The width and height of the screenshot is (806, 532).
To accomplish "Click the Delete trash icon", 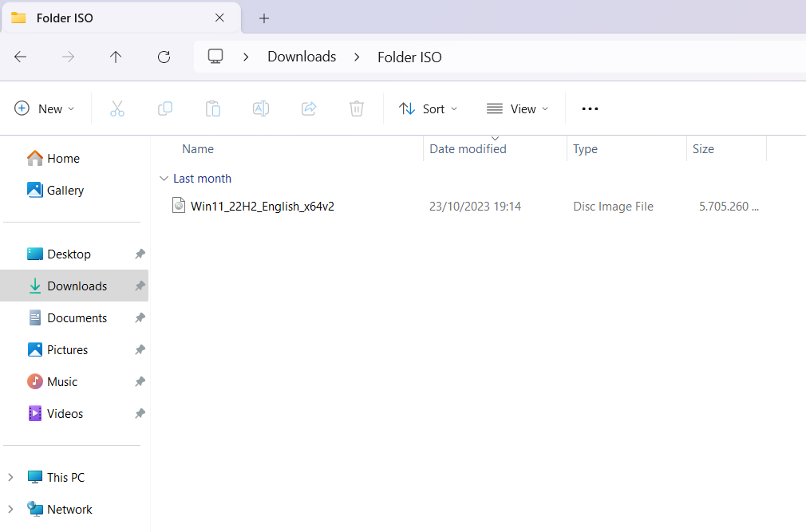I will click(x=356, y=108).
